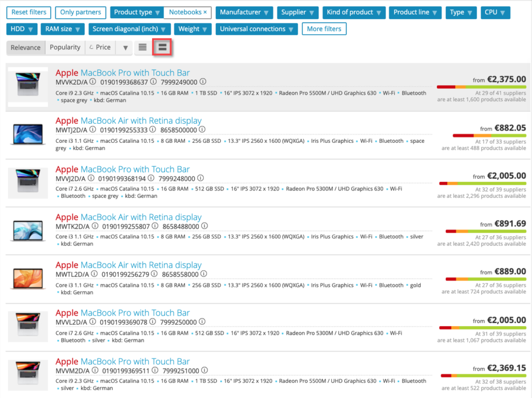532x398 pixels.
Task: Open the Type filter dropdown
Action: point(461,12)
